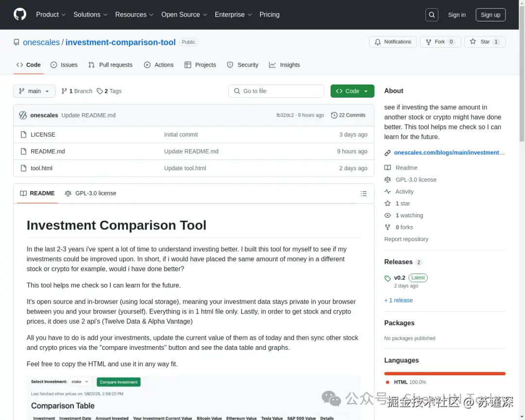Switch to the Pull requests tab
The width and height of the screenshot is (525, 420).
[x=110, y=65]
